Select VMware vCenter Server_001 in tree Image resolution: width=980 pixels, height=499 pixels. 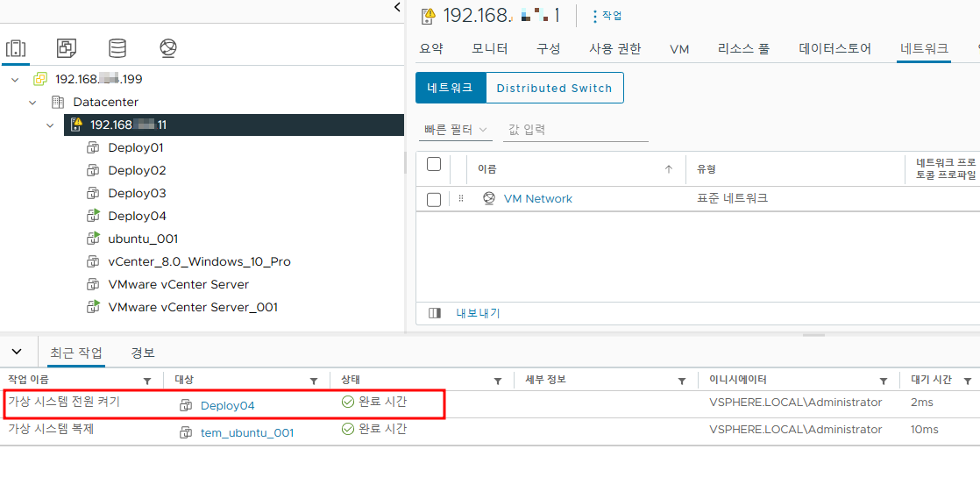(193, 307)
